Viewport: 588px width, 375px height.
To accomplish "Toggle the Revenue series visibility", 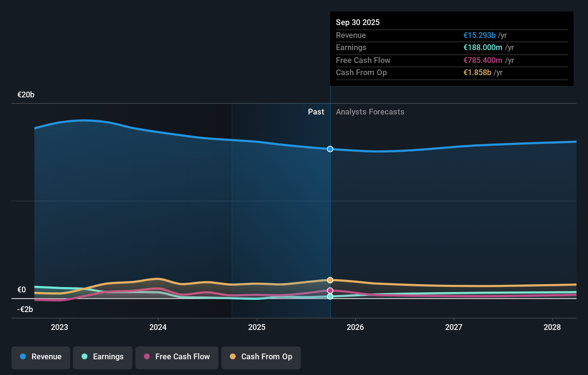I will pyautogui.click(x=40, y=357).
